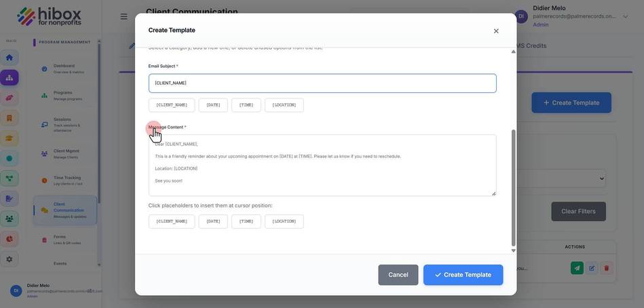This screenshot has width=644, height=308.
Task: Expand the user account chevron at top right
Action: click(x=626, y=16)
